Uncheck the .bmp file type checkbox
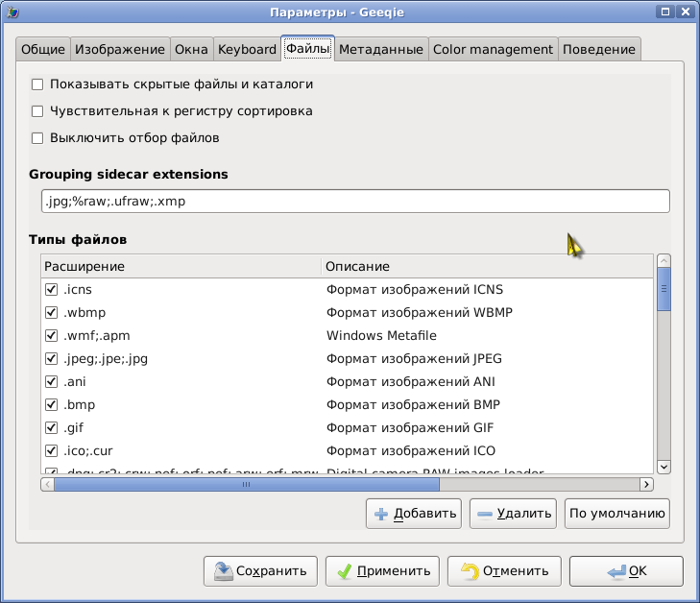 [x=51, y=404]
